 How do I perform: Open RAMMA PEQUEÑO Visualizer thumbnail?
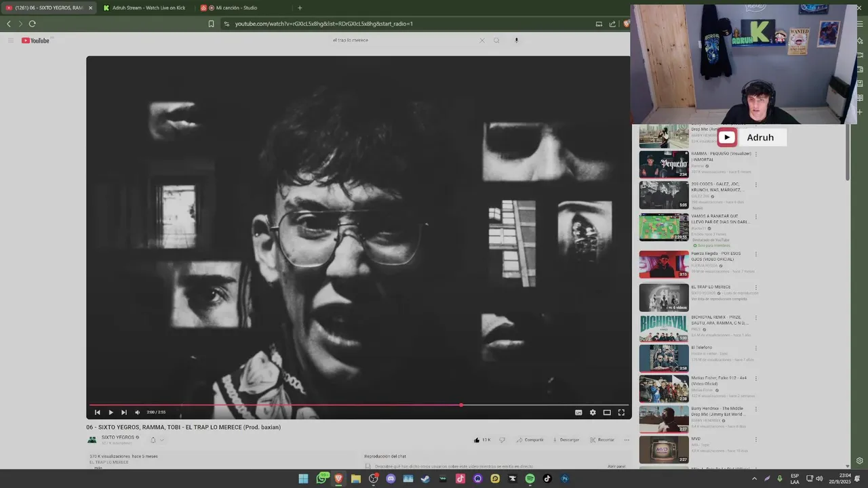pyautogui.click(x=664, y=164)
